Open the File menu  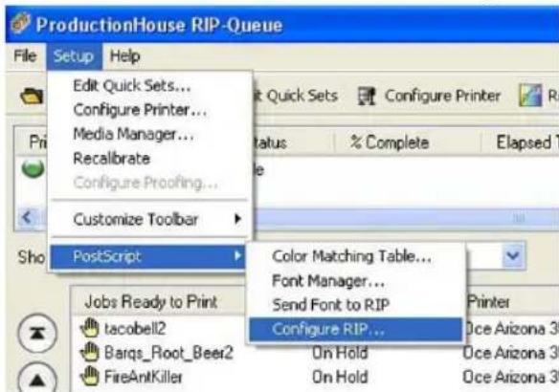25,56
